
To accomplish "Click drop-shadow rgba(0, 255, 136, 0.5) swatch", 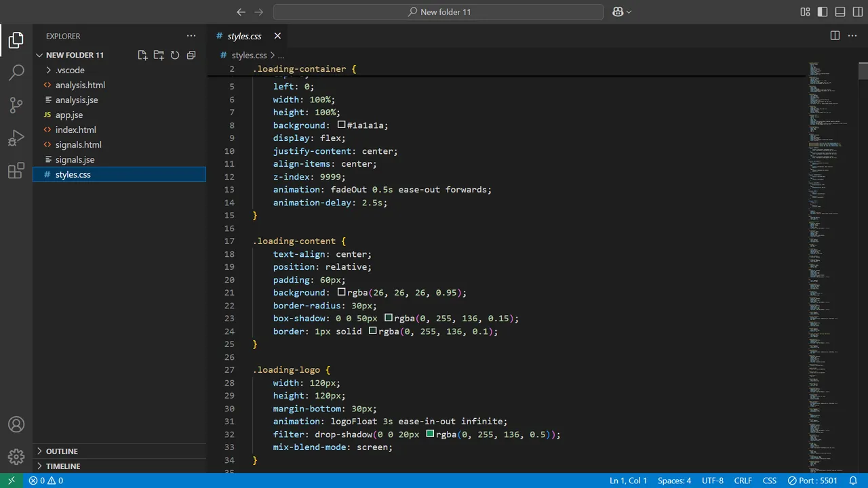I will click(x=430, y=434).
